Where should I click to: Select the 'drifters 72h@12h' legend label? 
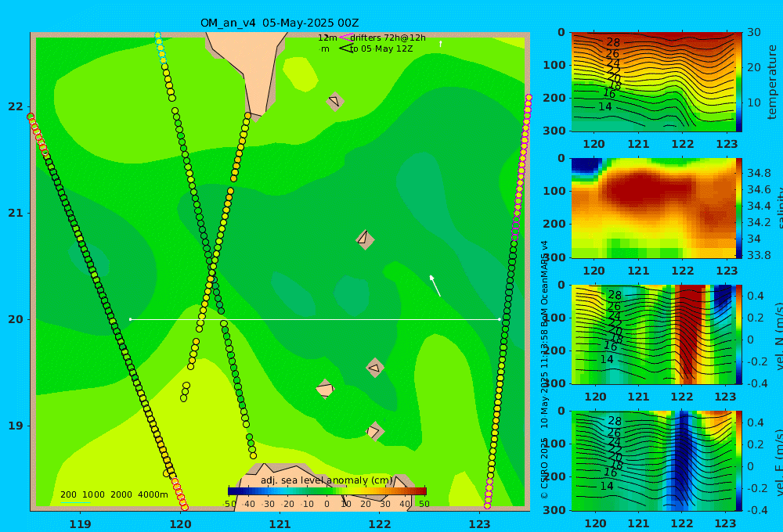[388, 38]
